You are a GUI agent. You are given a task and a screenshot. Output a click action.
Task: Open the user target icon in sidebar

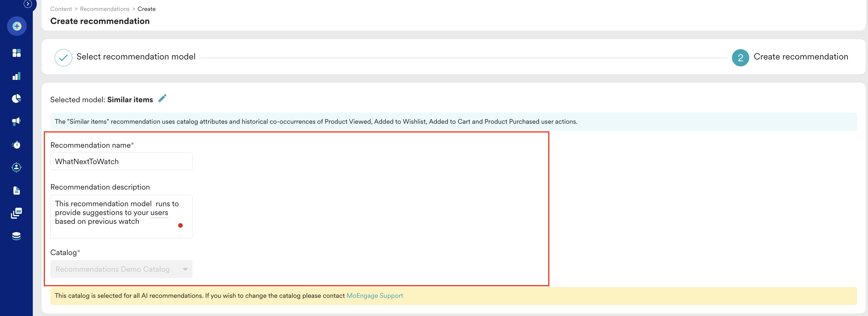(16, 167)
